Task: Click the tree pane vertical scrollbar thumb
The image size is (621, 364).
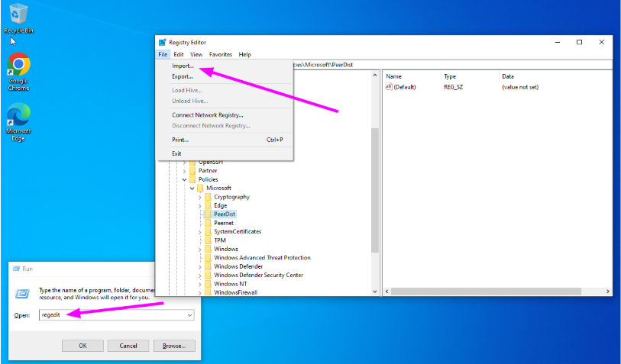Action: point(374,190)
